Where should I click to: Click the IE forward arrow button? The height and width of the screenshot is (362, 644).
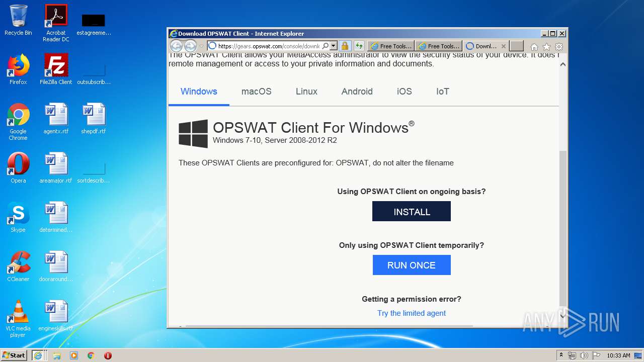[x=190, y=46]
